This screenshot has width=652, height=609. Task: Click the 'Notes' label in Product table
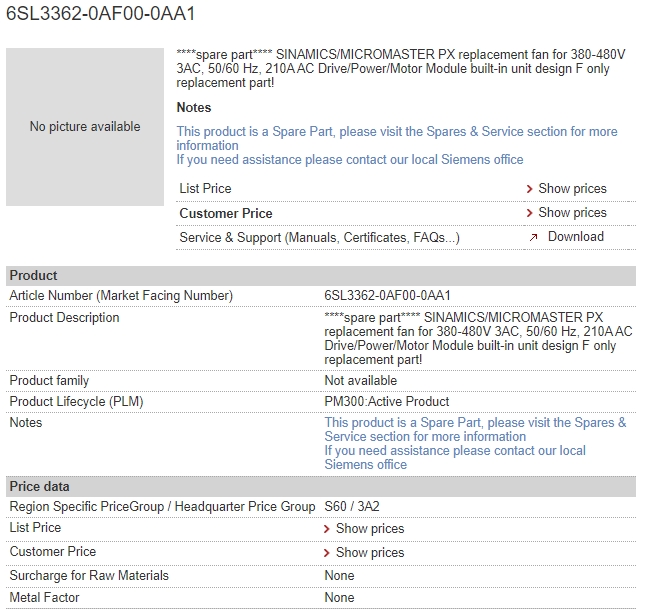point(26,423)
